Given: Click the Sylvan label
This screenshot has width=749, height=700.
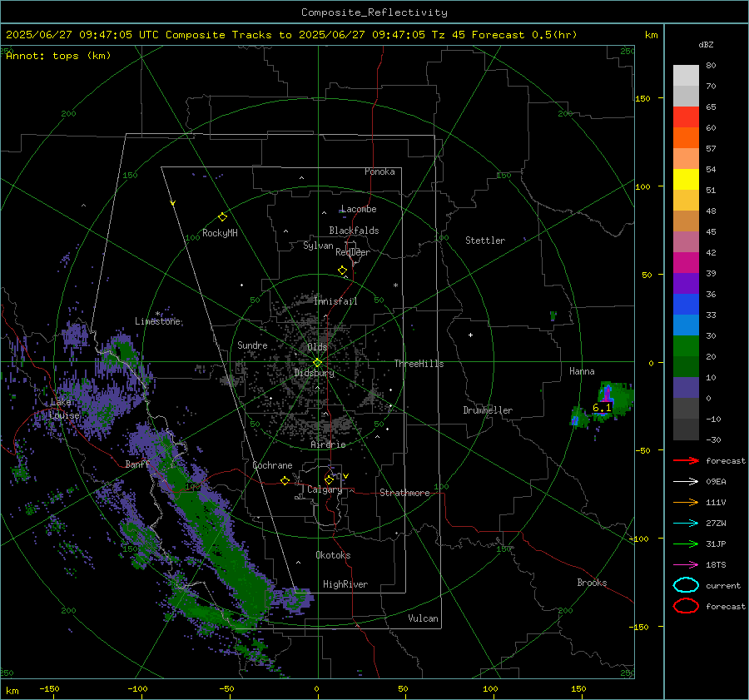Looking at the screenshot, I should tap(318, 246).
